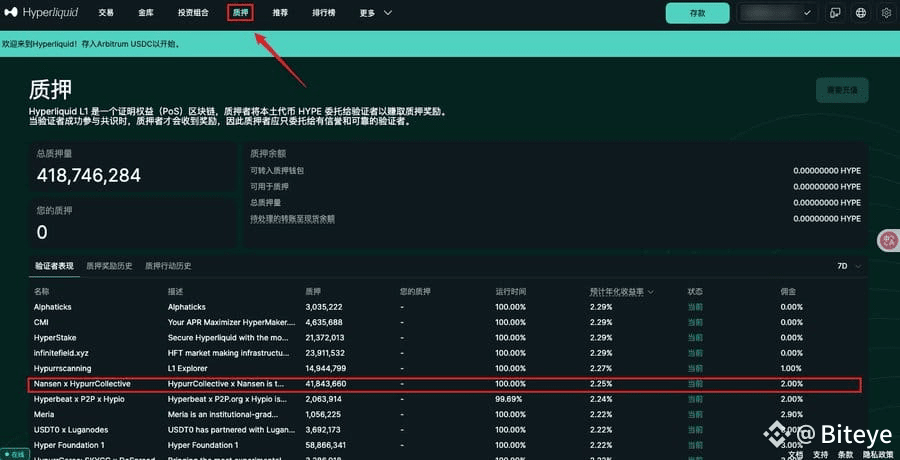Open the settings gear icon

(x=887, y=13)
